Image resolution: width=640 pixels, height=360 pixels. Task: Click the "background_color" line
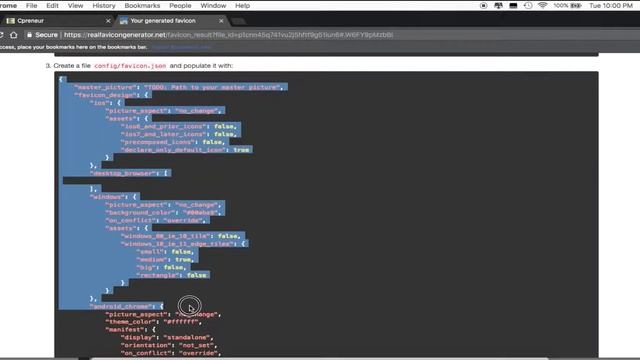(x=163, y=213)
